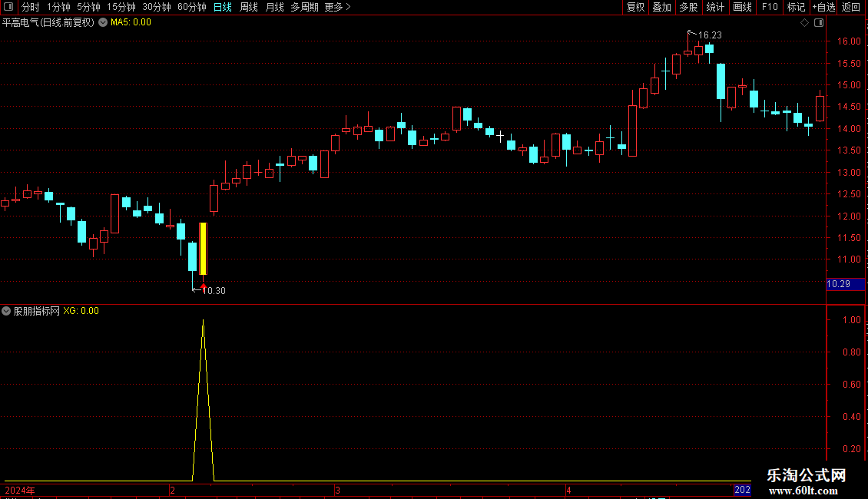868x499 pixels.
Task: Switch to 月线 monthly chart
Action: tap(274, 7)
